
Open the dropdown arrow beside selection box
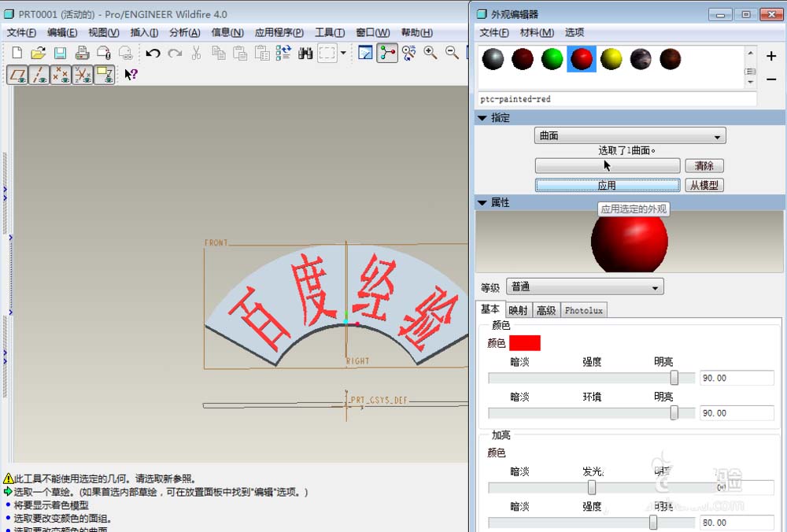coord(343,53)
